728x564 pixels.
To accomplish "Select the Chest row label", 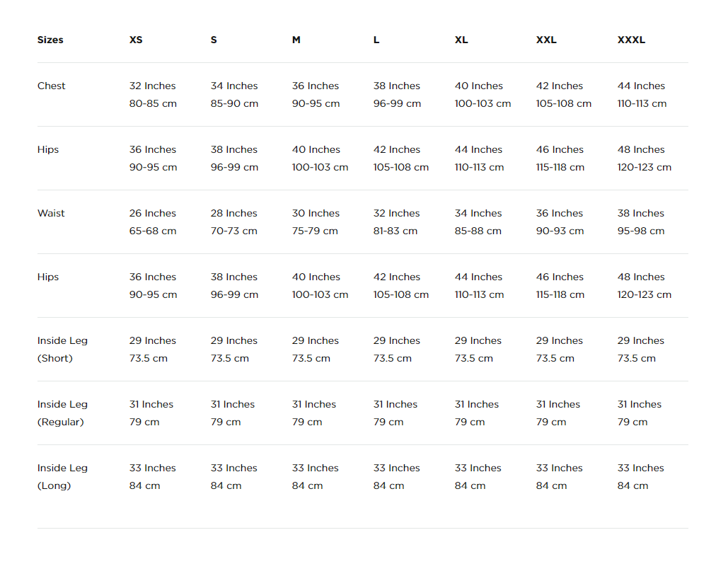I will [51, 86].
